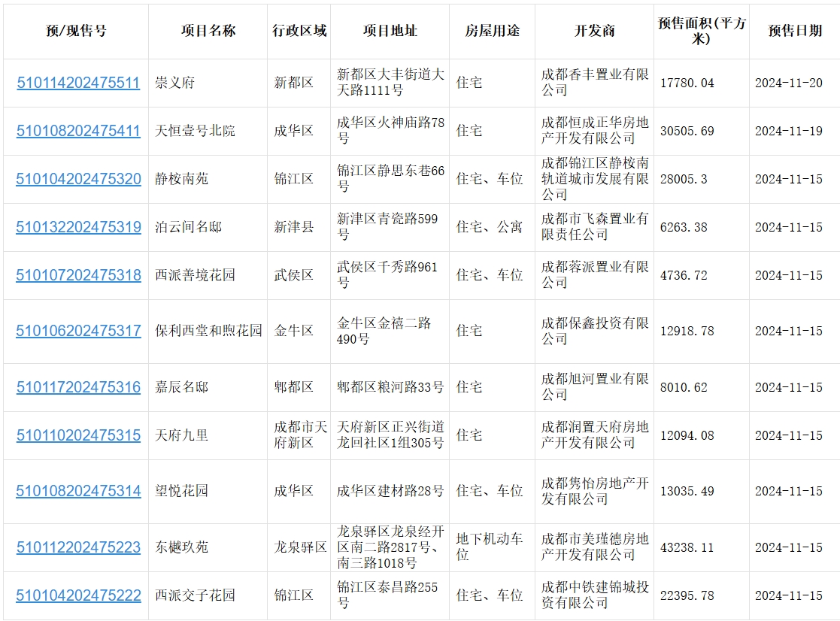Screen dimensions: 840x621
Task: Select project name 保利西堂和煦花园
Action: pos(208,332)
